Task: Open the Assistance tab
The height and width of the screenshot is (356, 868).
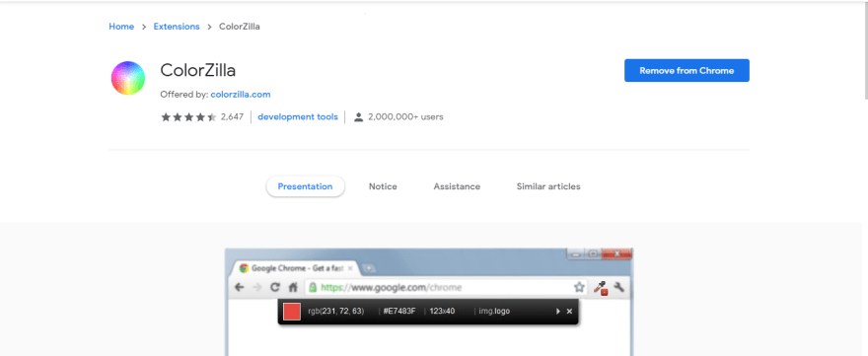Action: pos(457,186)
